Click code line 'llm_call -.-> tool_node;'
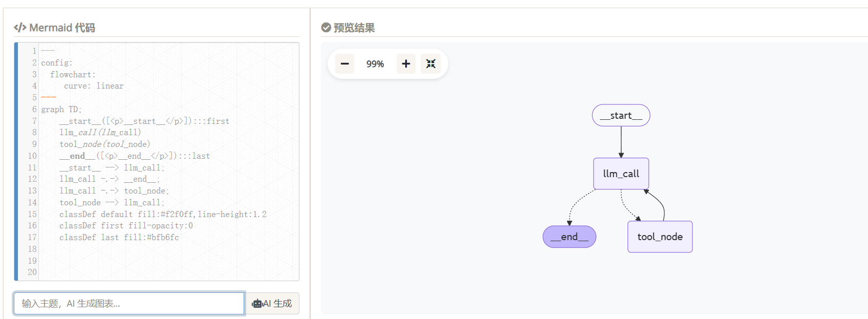The width and height of the screenshot is (868, 319). pos(114,191)
